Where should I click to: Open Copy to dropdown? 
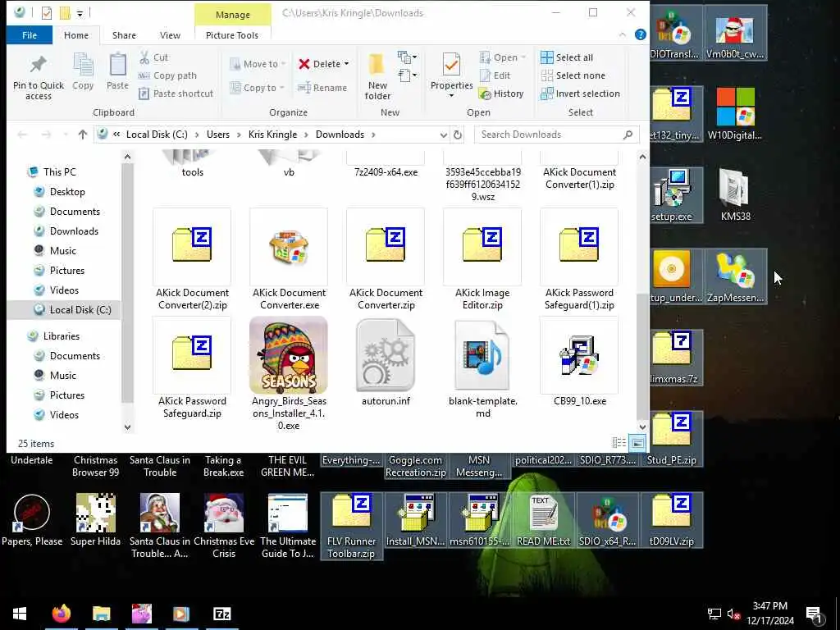pos(257,88)
